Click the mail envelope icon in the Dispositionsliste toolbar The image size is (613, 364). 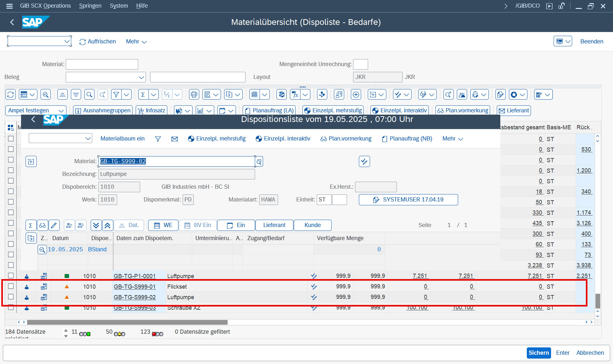click(x=174, y=139)
